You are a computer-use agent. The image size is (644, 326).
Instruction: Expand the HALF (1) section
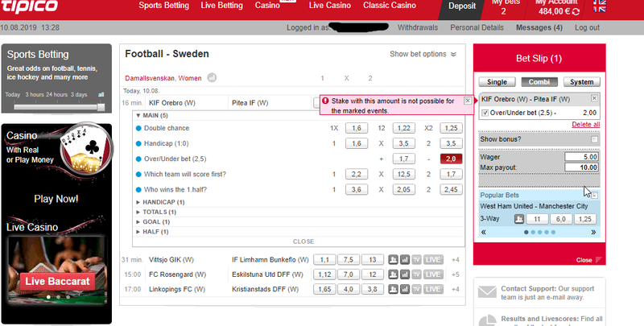pyautogui.click(x=152, y=232)
